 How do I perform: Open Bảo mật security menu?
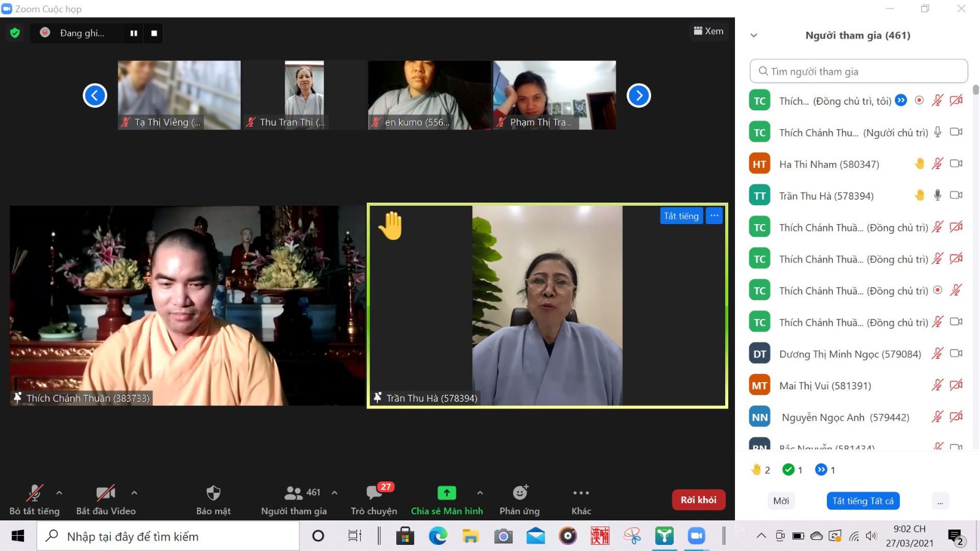213,500
